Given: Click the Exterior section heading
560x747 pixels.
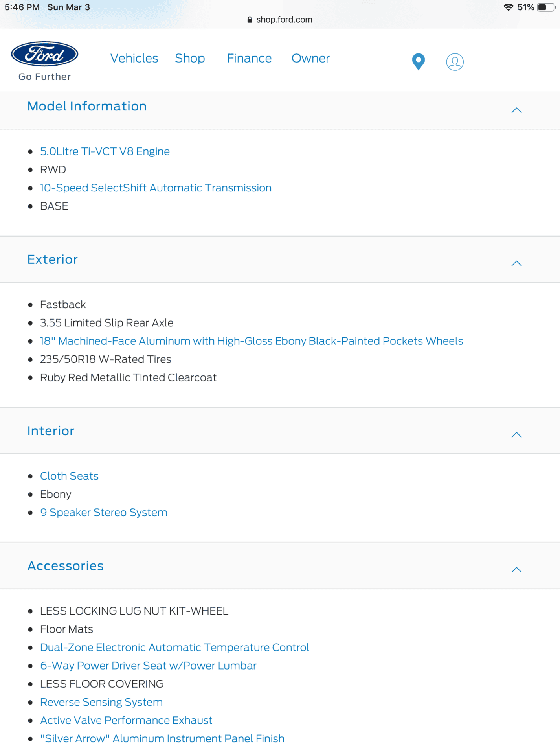Looking at the screenshot, I should tap(53, 259).
